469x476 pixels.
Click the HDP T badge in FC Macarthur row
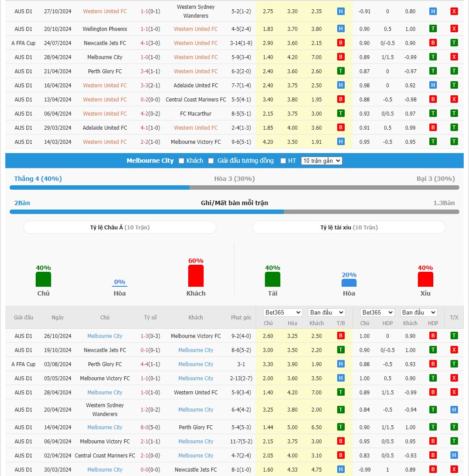[x=433, y=113]
